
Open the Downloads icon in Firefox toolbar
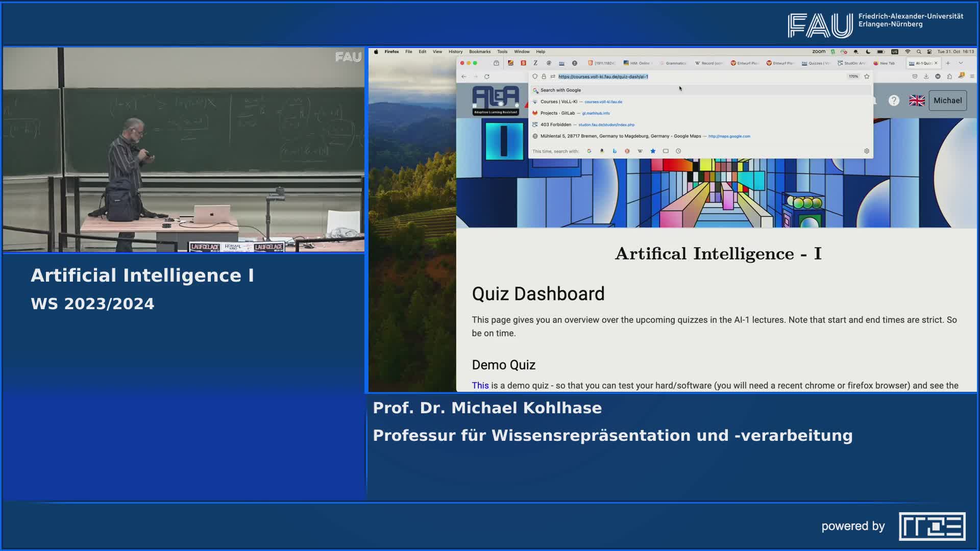(x=926, y=76)
